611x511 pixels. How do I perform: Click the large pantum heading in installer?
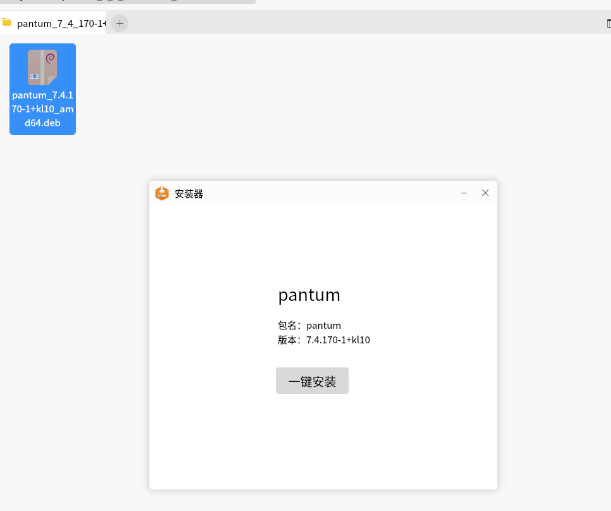click(x=309, y=295)
